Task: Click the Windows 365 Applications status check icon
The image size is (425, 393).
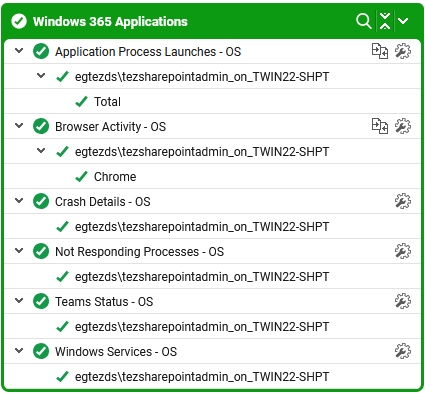Action: tap(19, 21)
